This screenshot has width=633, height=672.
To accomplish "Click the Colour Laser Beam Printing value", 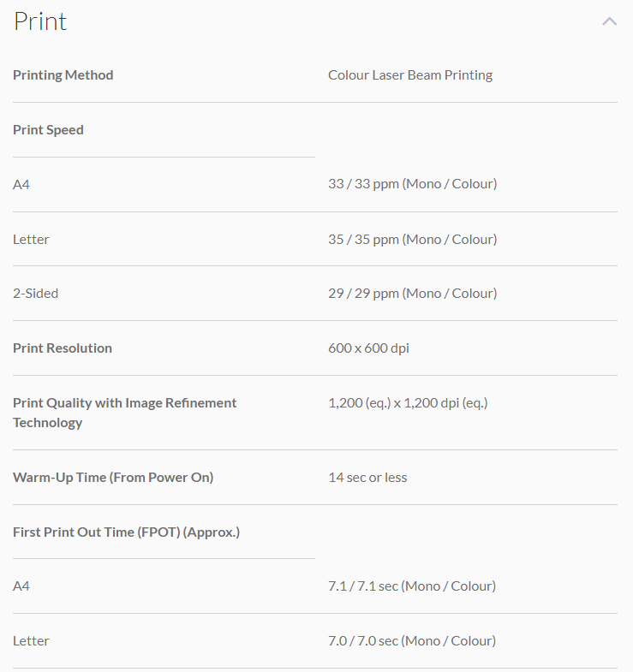I will click(410, 75).
